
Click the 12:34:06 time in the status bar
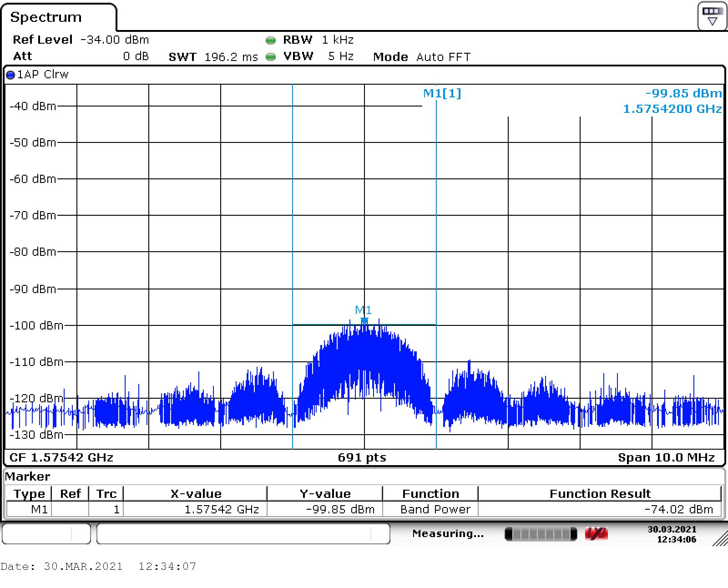(676, 539)
